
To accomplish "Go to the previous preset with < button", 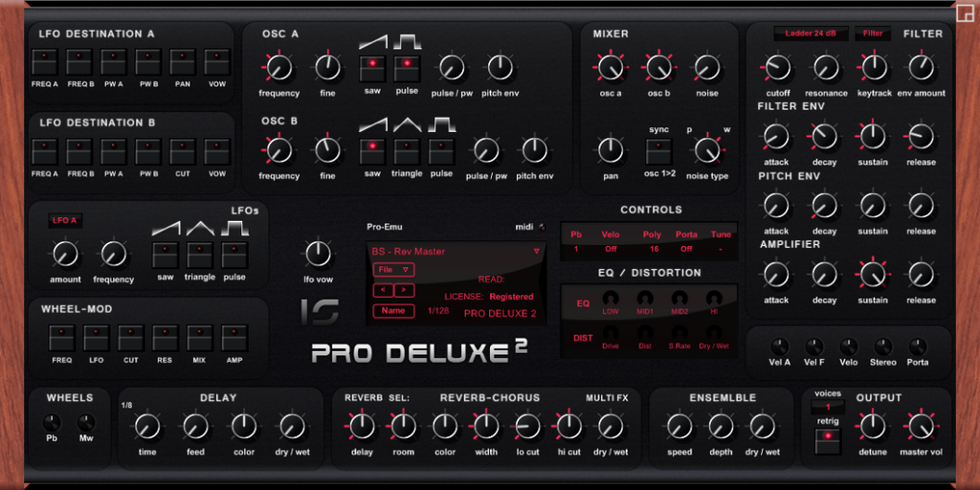I will click(x=383, y=290).
